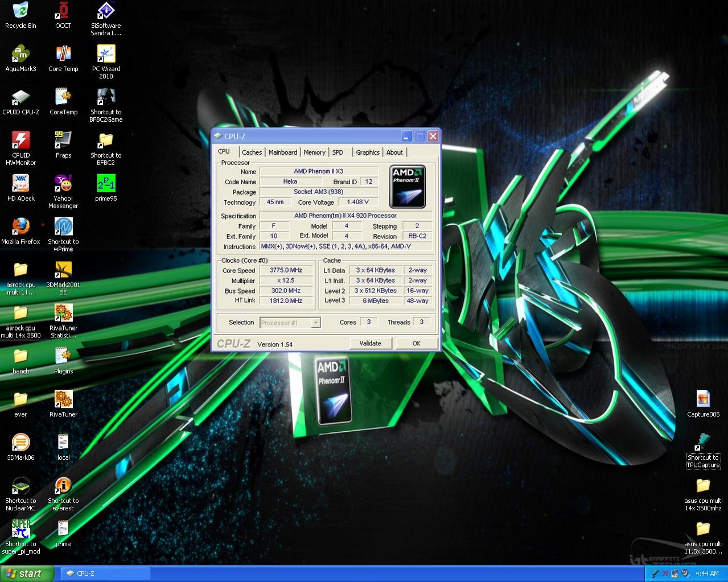Image resolution: width=728 pixels, height=582 pixels.
Task: Open the prime text file icon
Action: coord(63,534)
